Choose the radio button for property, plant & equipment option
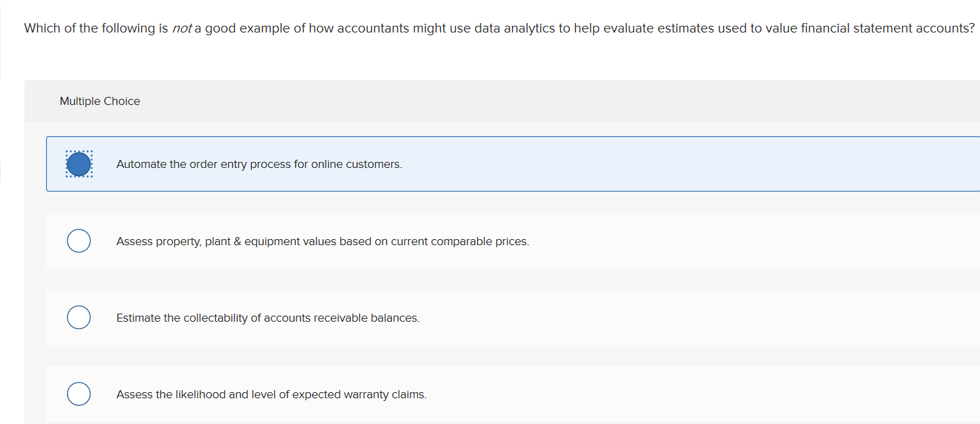Screen dimensions: 980x424 coord(79,241)
